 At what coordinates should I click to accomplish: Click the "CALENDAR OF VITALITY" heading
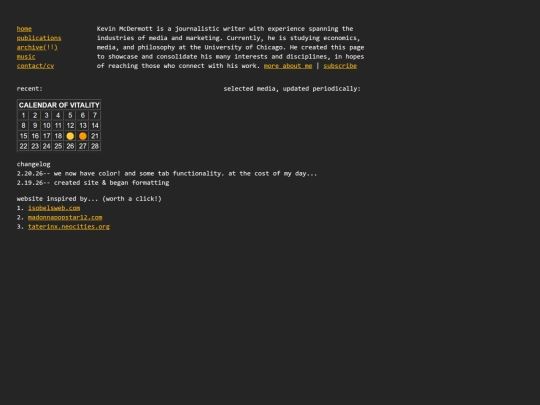point(59,105)
